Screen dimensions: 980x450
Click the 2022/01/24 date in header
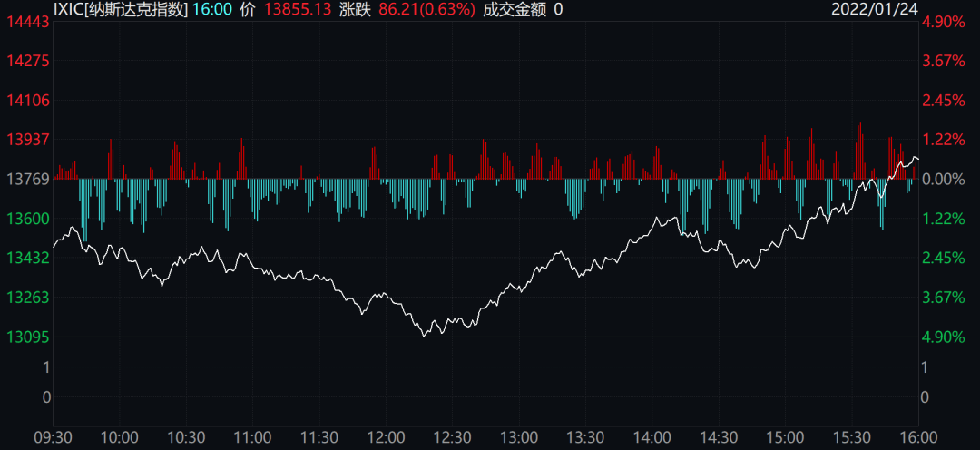[x=877, y=10]
